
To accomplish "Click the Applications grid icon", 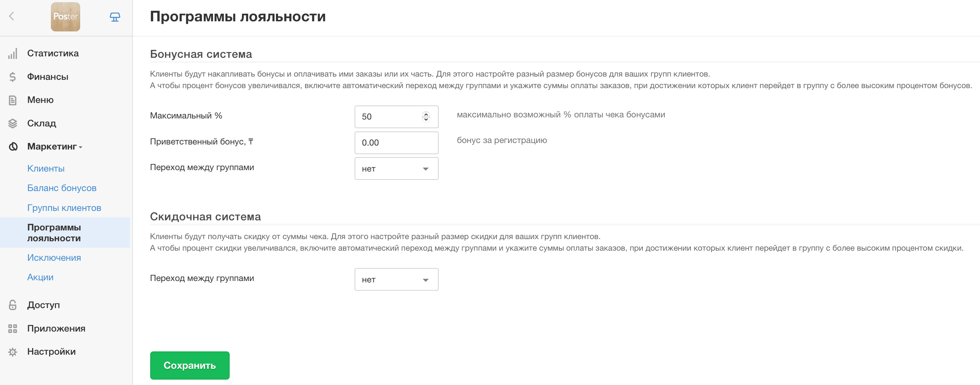I will pyautogui.click(x=13, y=329).
